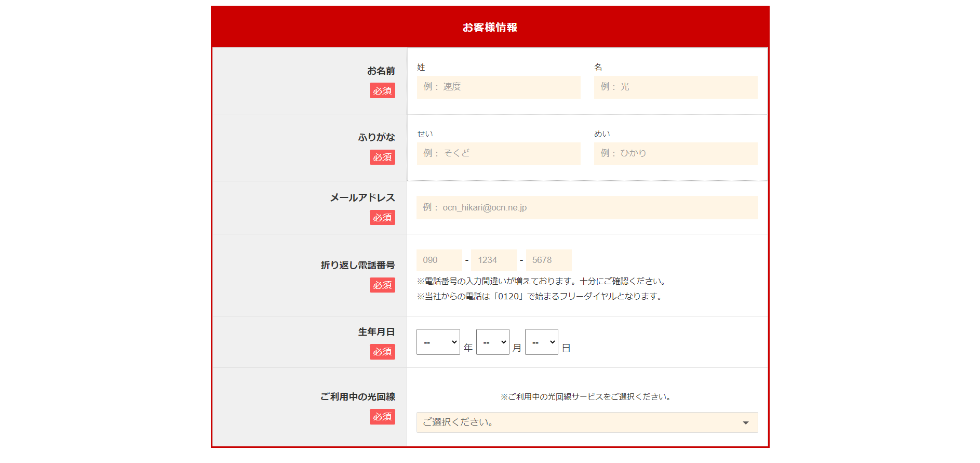
Task: Click the メールアドレス label
Action: click(x=363, y=197)
